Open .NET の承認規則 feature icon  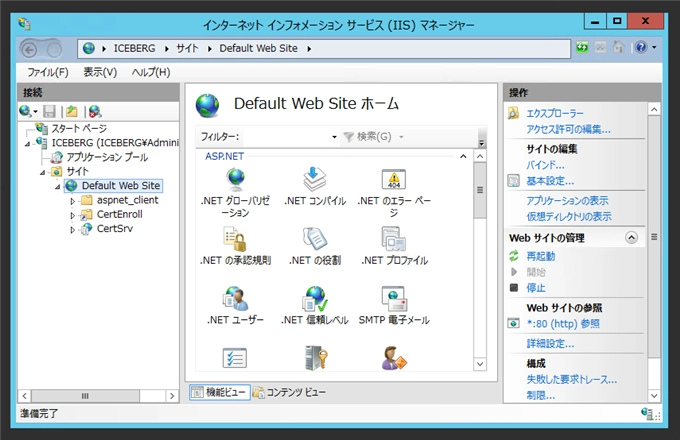point(235,239)
